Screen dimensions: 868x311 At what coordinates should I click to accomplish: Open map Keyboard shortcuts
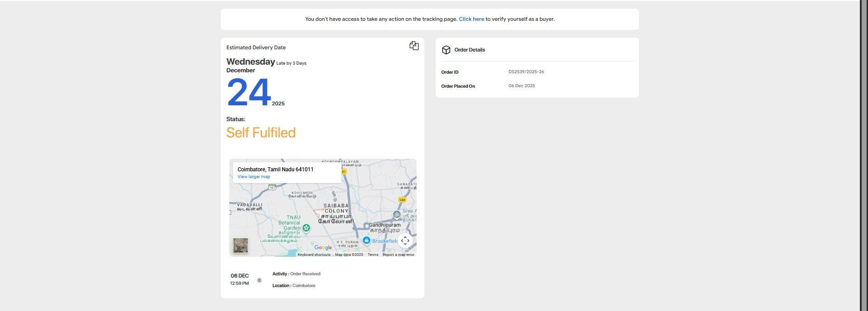pyautogui.click(x=314, y=254)
